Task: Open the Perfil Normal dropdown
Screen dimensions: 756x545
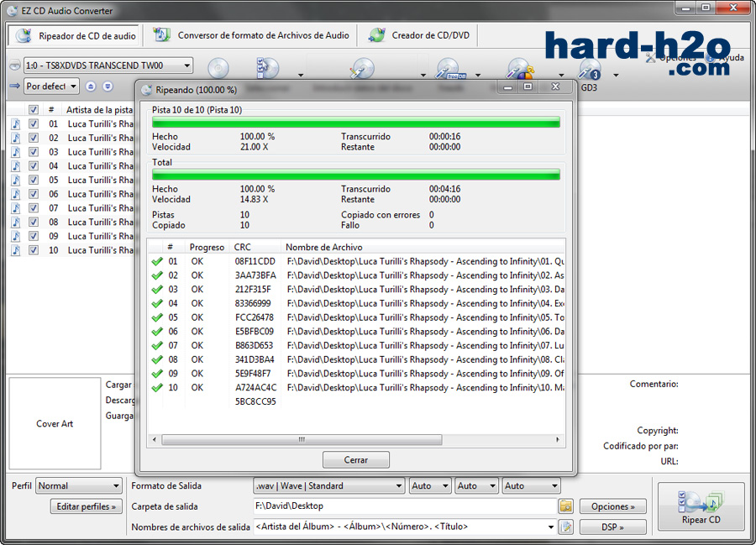Action: (79, 485)
